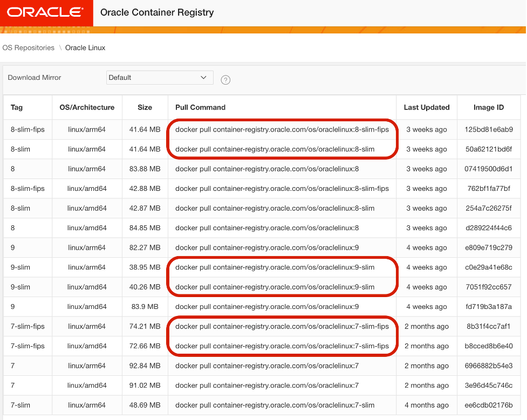Sort by Size column header
527x420 pixels.
click(145, 107)
